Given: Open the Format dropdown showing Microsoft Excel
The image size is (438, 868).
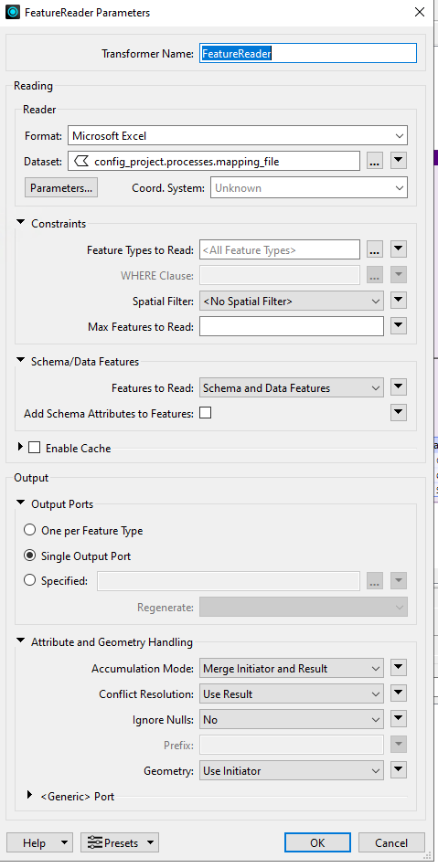Looking at the screenshot, I should 238,135.
